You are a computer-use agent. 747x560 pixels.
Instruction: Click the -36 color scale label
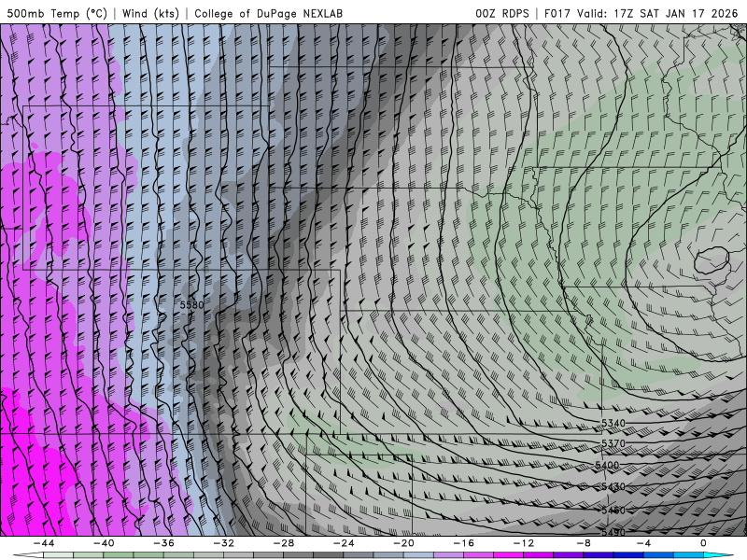pos(164,543)
